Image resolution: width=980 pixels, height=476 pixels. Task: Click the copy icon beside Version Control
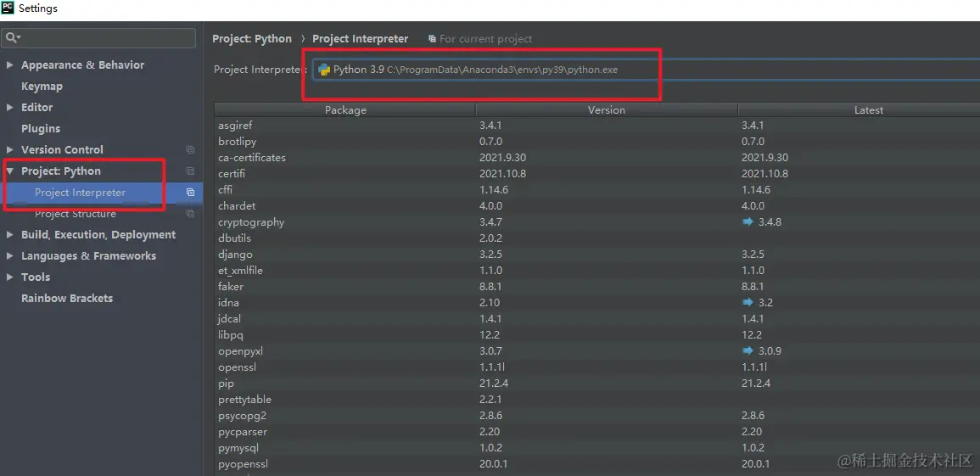[x=191, y=150]
